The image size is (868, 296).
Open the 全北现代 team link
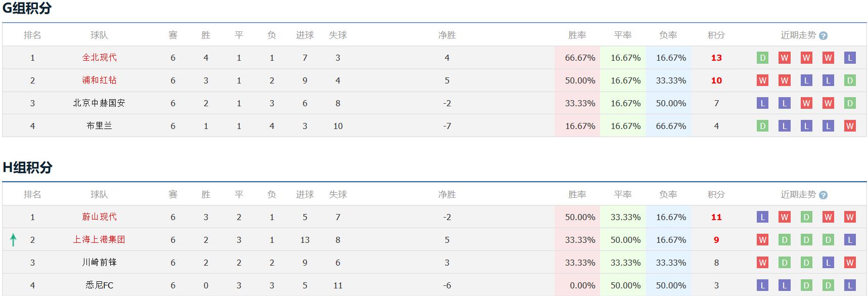tap(99, 58)
